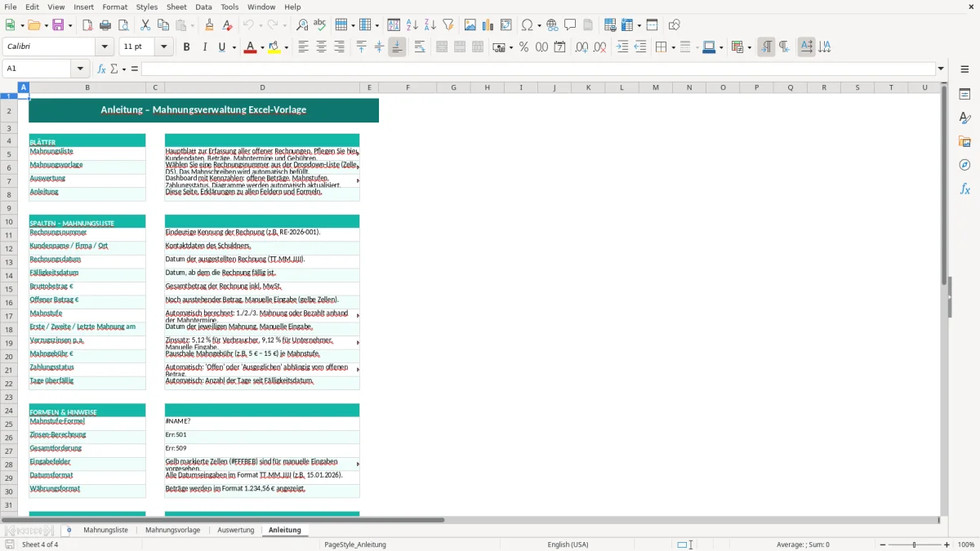Toggle Wrap Text
The width and height of the screenshot is (980, 551).
(x=420, y=47)
